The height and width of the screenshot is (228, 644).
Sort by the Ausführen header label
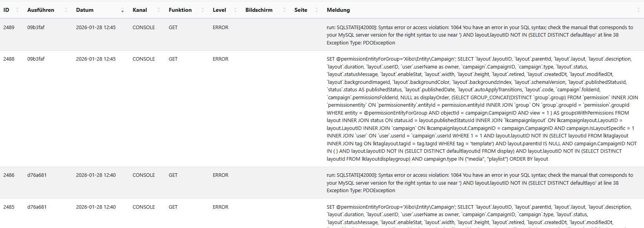pyautogui.click(x=41, y=10)
